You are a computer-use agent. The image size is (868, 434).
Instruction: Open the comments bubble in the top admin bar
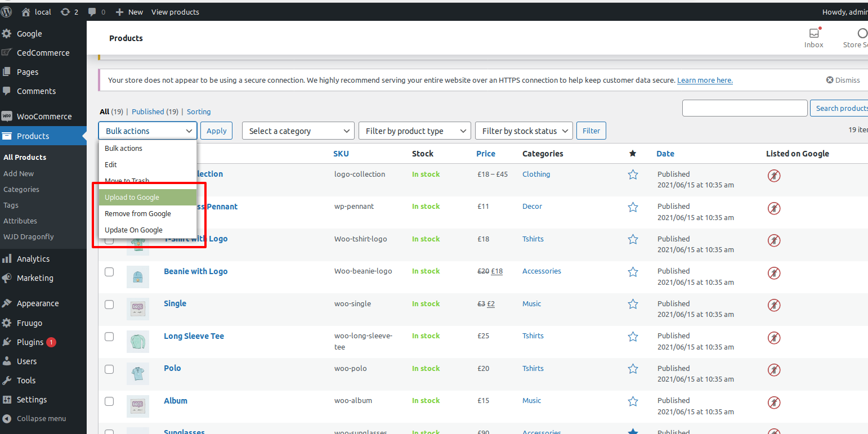pos(96,12)
